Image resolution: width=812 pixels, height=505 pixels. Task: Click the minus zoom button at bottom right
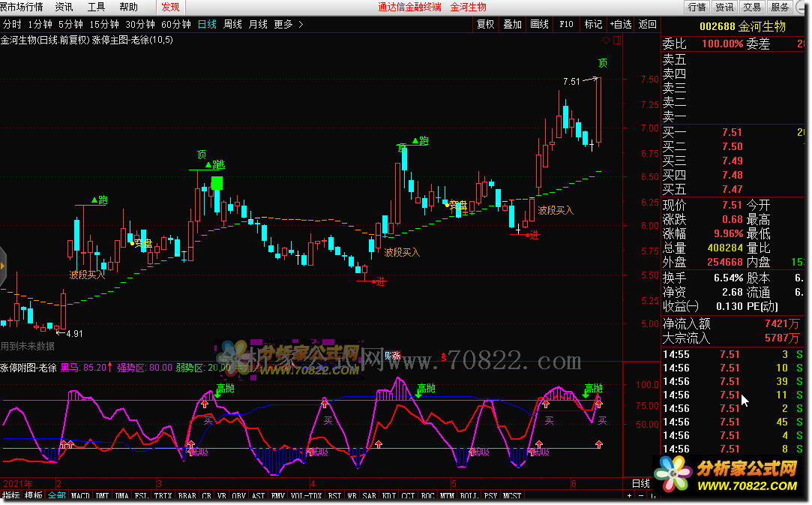[x=640, y=496]
